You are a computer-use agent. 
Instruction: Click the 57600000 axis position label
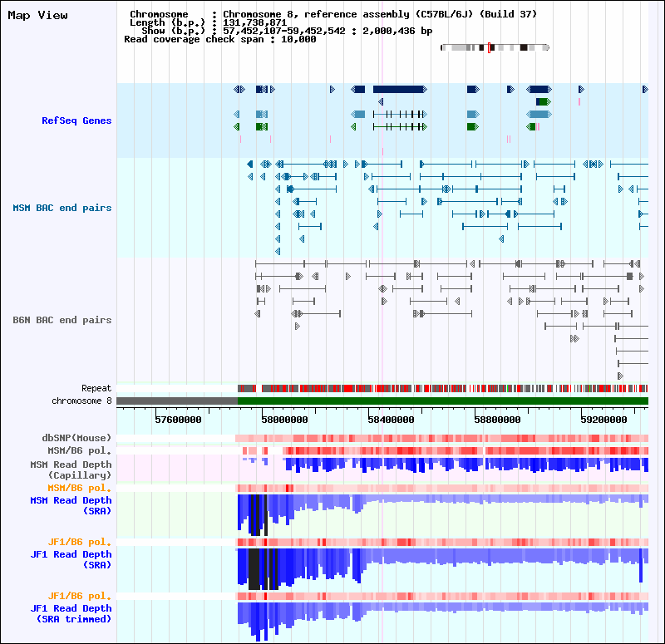tap(178, 420)
